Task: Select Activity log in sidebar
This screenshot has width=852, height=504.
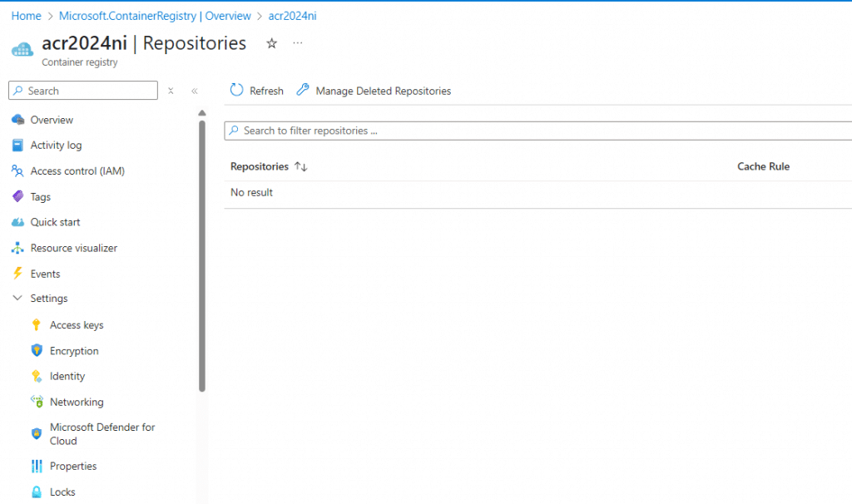Action: [56, 146]
